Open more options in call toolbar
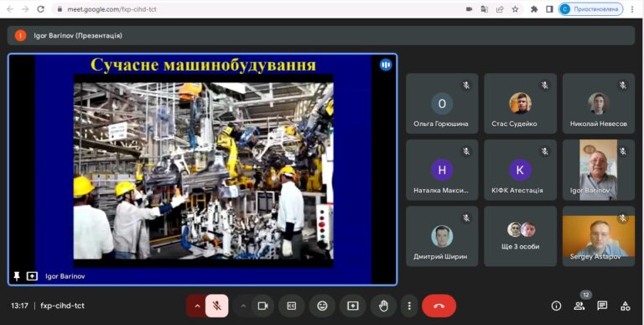Viewport: 644px width, 325px height. click(x=409, y=306)
